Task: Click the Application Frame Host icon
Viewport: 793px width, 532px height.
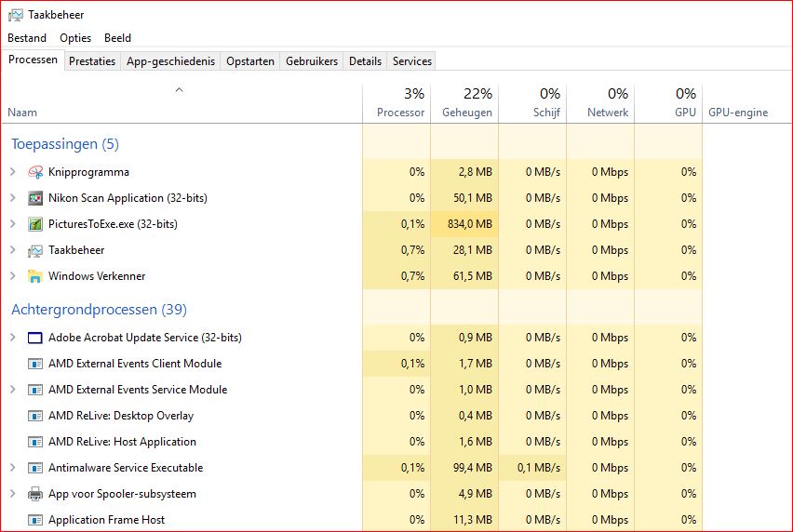Action: 34,520
